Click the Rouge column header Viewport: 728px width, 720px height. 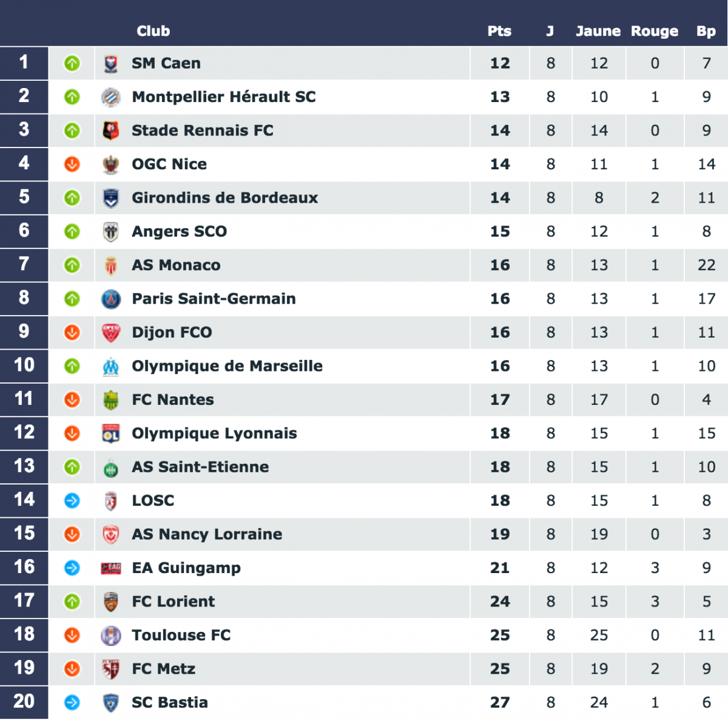tap(655, 31)
